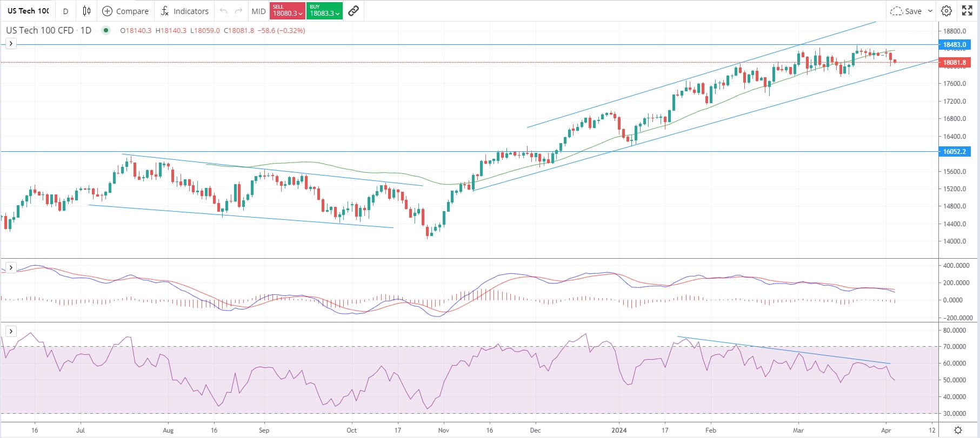Select the MID price type
This screenshot has width=980, height=438.
258,11
